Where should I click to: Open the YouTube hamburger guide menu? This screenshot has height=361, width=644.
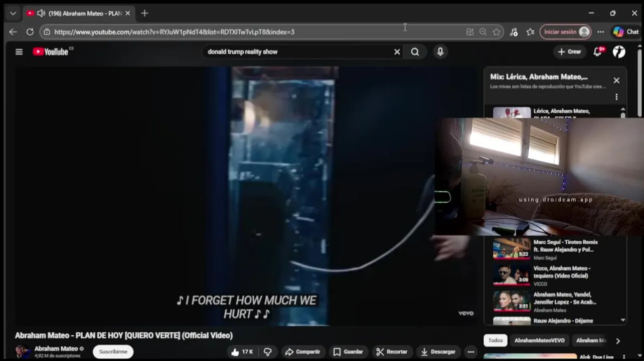tap(19, 52)
